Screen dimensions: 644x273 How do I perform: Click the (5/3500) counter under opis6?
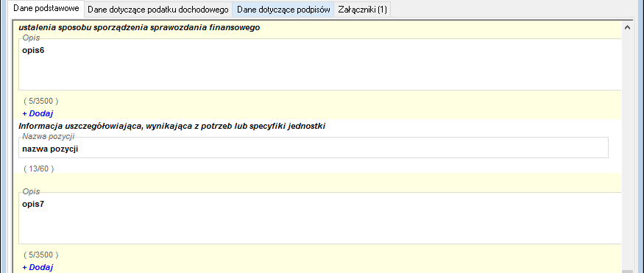(x=41, y=101)
